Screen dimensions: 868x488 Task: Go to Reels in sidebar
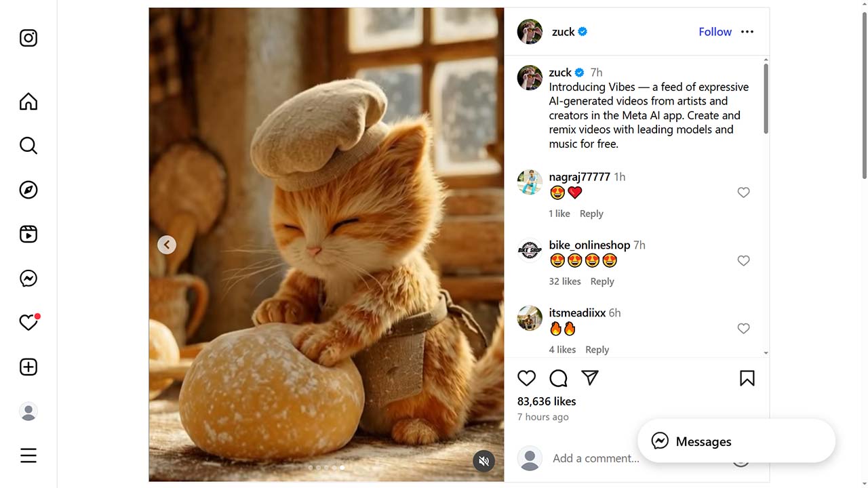28,235
